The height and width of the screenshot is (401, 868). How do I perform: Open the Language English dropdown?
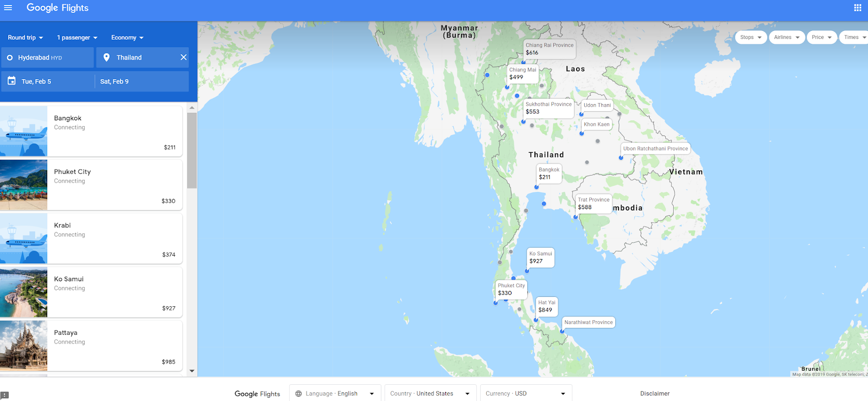tap(335, 393)
